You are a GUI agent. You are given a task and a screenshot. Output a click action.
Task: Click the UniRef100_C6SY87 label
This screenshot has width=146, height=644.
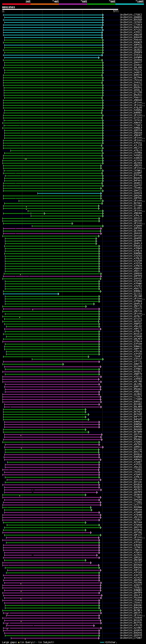[x=131, y=563]
